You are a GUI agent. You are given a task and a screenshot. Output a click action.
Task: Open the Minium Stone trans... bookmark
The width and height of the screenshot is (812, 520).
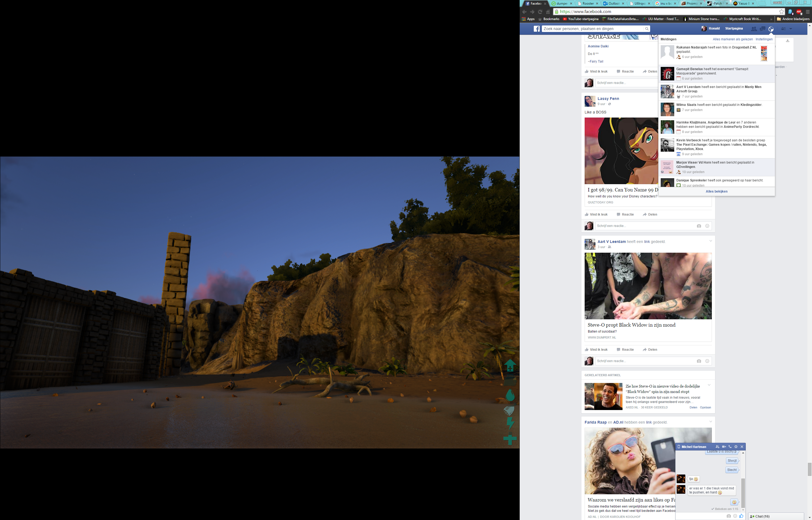tap(701, 19)
